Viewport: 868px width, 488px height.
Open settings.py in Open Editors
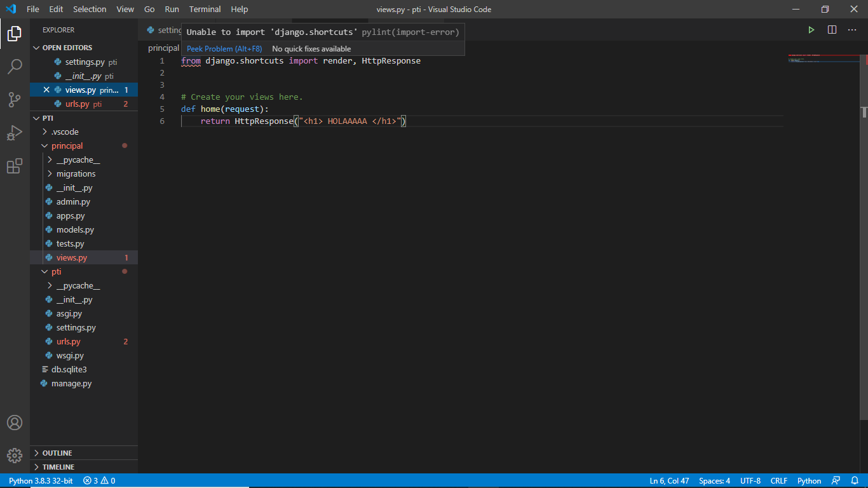84,62
